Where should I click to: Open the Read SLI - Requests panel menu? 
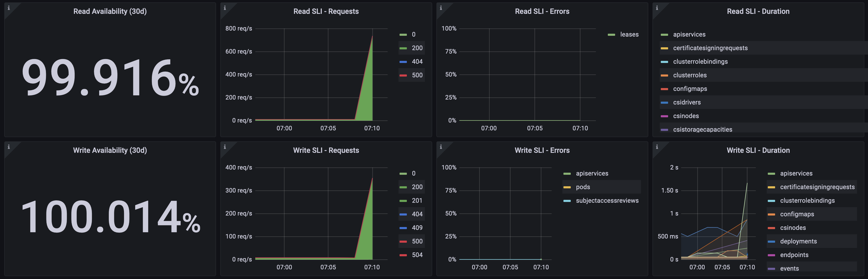coord(325,11)
